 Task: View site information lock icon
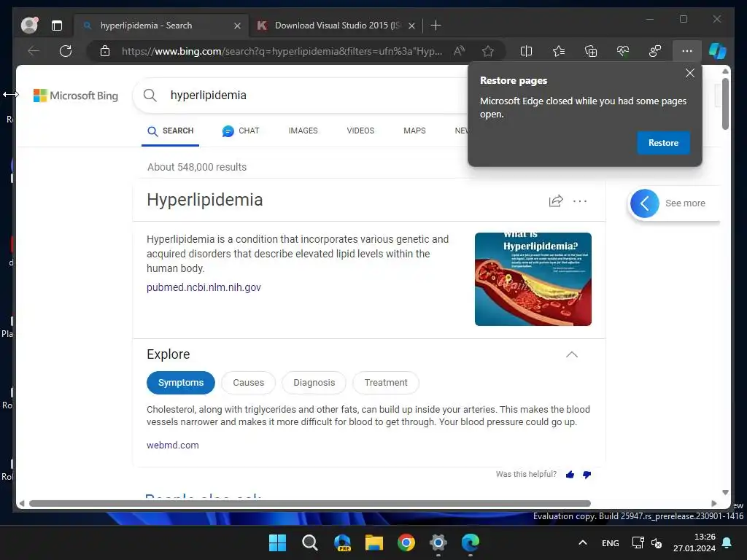[x=105, y=51]
